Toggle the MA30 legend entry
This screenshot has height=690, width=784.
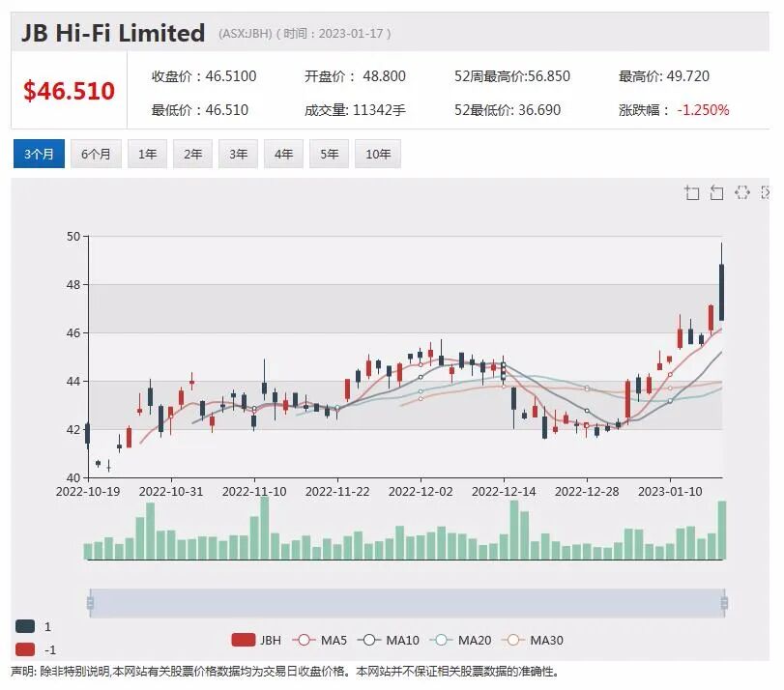coord(532,640)
